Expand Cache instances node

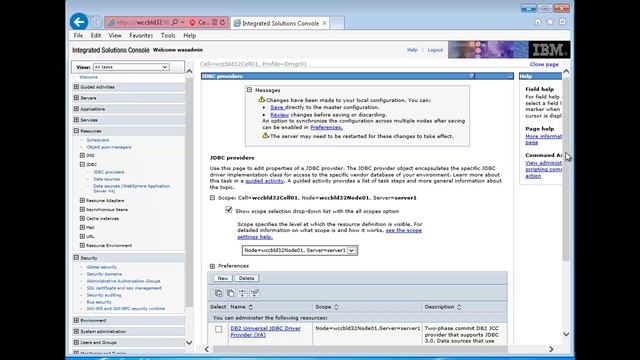click(x=82, y=218)
